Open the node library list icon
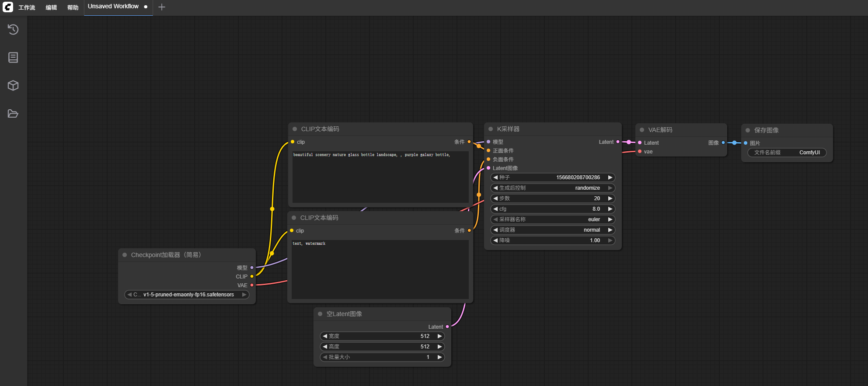Screen dimensions: 868x386 click(x=13, y=57)
